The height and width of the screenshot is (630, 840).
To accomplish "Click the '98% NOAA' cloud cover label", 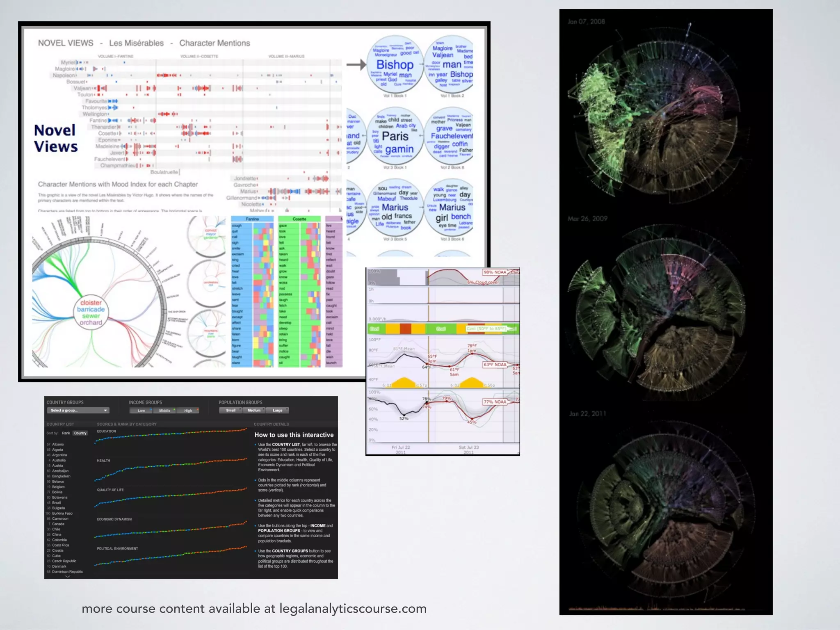I will [494, 272].
